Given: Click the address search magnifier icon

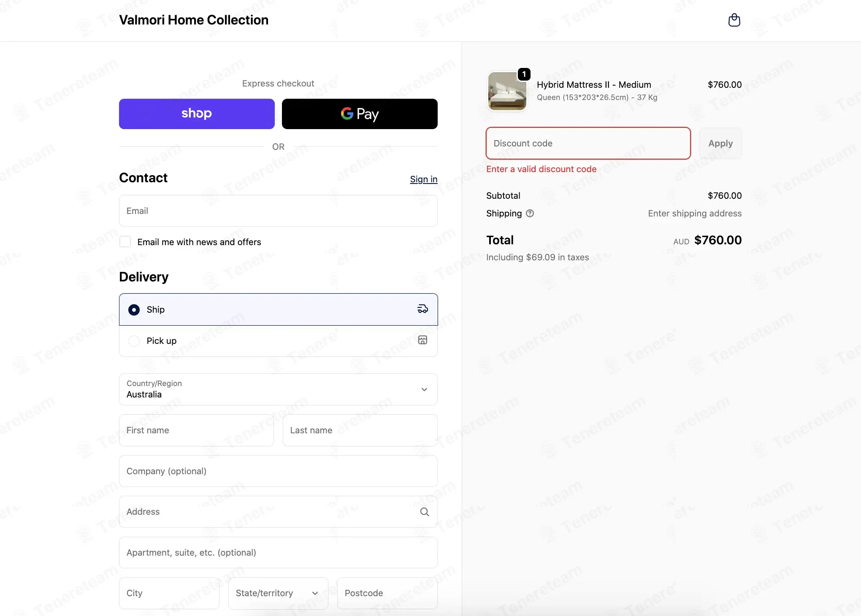Looking at the screenshot, I should point(425,512).
